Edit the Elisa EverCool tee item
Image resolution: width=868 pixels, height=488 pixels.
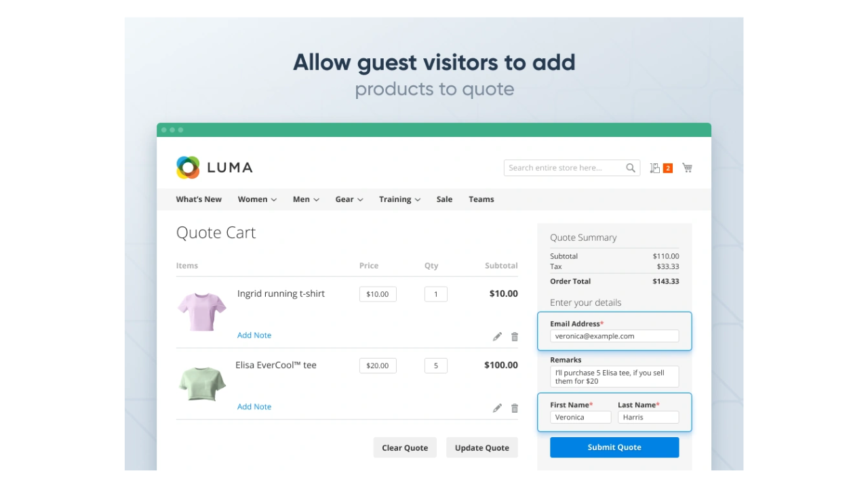coord(497,408)
